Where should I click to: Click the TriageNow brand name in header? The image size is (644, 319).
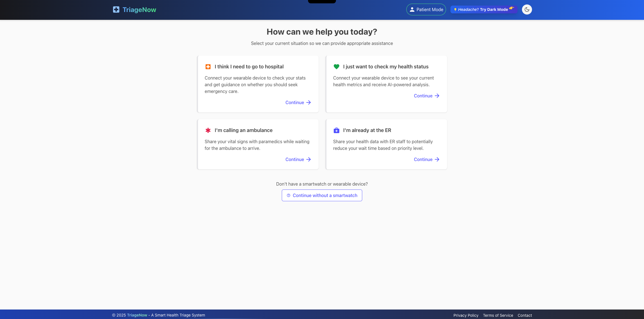click(x=139, y=10)
